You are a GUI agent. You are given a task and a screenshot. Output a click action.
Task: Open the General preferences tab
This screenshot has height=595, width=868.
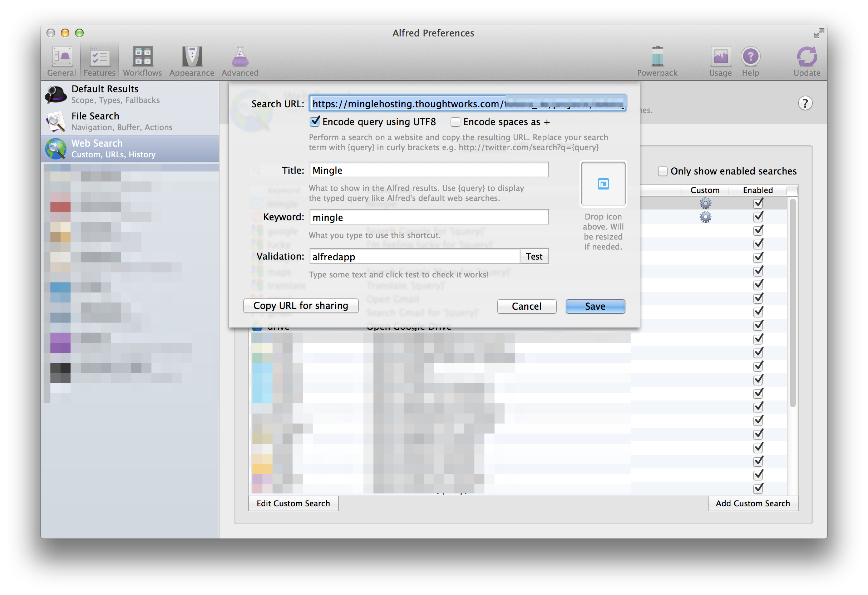point(61,61)
